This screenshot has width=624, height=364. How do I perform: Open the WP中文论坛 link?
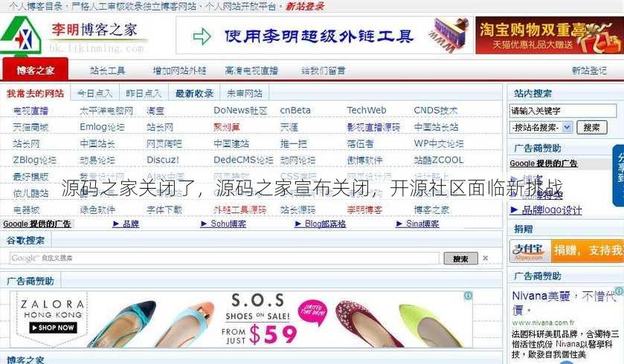[439, 143]
